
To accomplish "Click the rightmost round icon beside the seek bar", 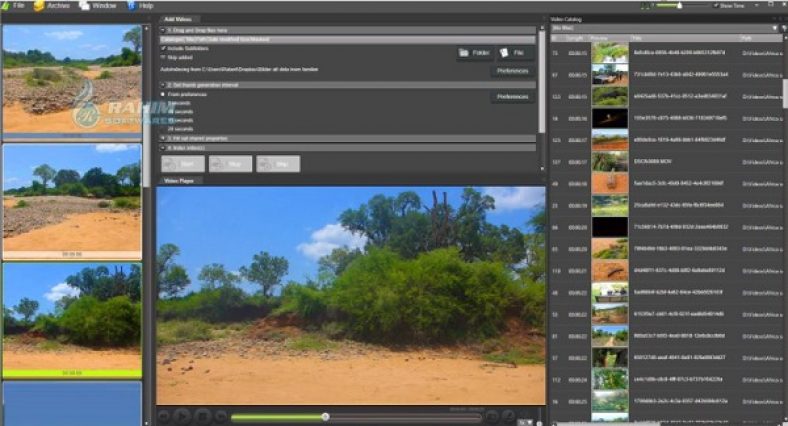I will tap(509, 416).
